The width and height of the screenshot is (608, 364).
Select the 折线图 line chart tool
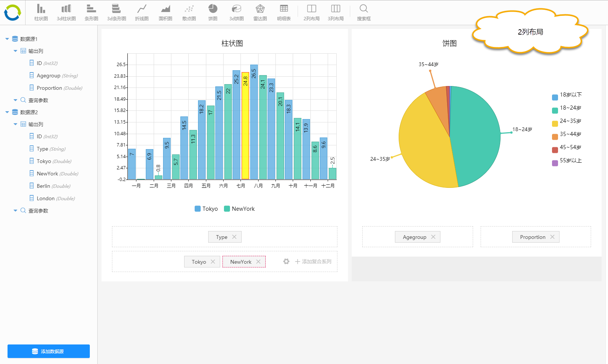pyautogui.click(x=142, y=12)
